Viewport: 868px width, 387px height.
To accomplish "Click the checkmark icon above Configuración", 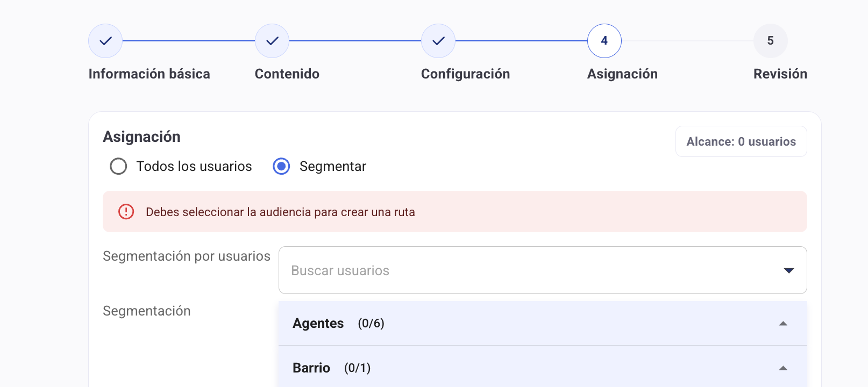I will pos(438,41).
